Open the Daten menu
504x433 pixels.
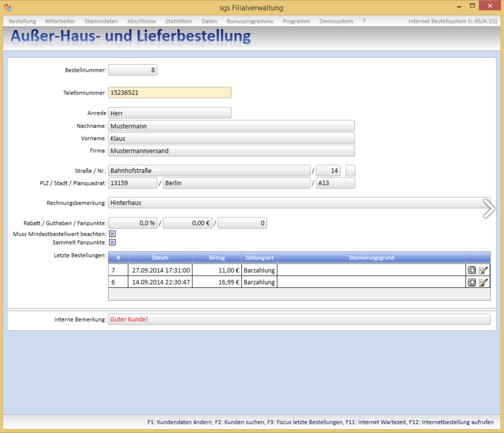(x=209, y=21)
